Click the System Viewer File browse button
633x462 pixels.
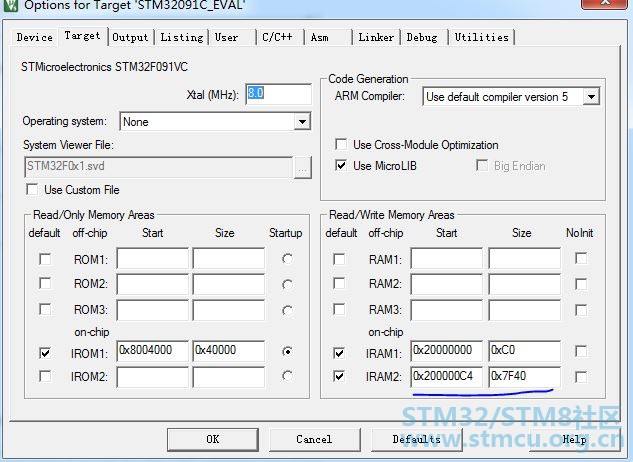[x=302, y=168]
